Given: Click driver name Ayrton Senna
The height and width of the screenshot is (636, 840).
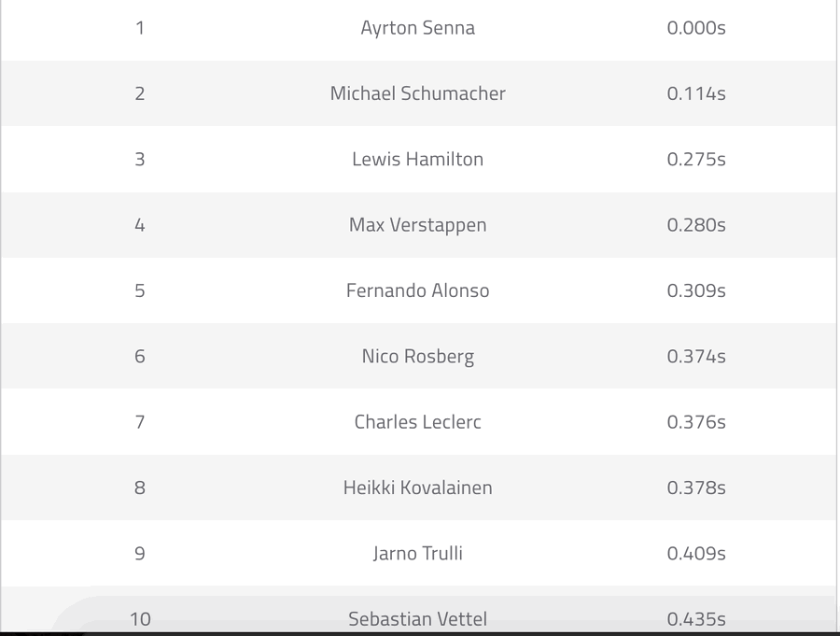Looking at the screenshot, I should (417, 28).
